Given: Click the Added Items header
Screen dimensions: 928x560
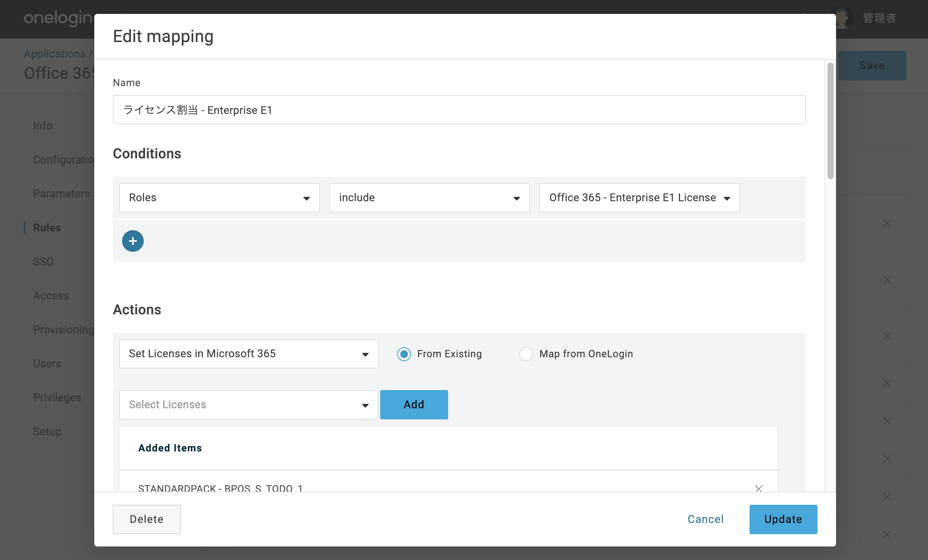Looking at the screenshot, I should tap(170, 448).
